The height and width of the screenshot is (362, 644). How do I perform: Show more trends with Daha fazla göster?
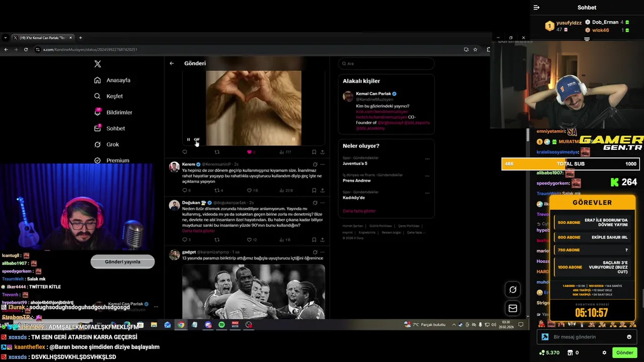point(359,211)
